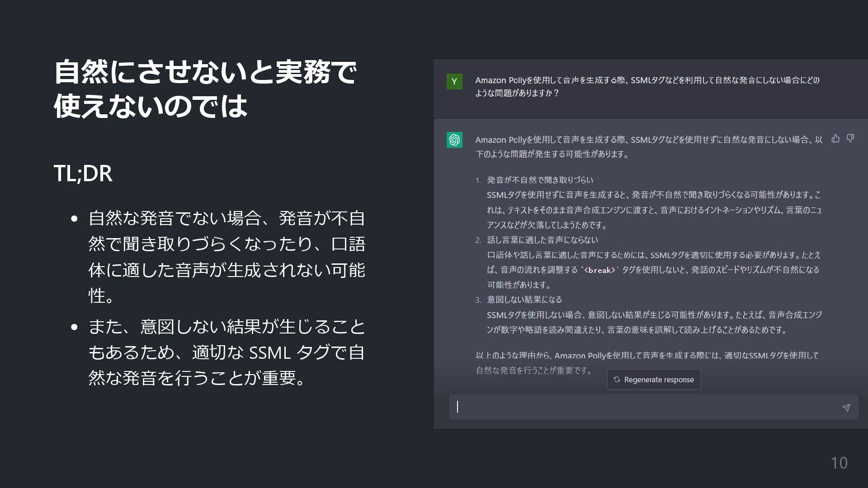Click list item 意図しない結果になる
The image size is (868, 488).
[x=524, y=300]
